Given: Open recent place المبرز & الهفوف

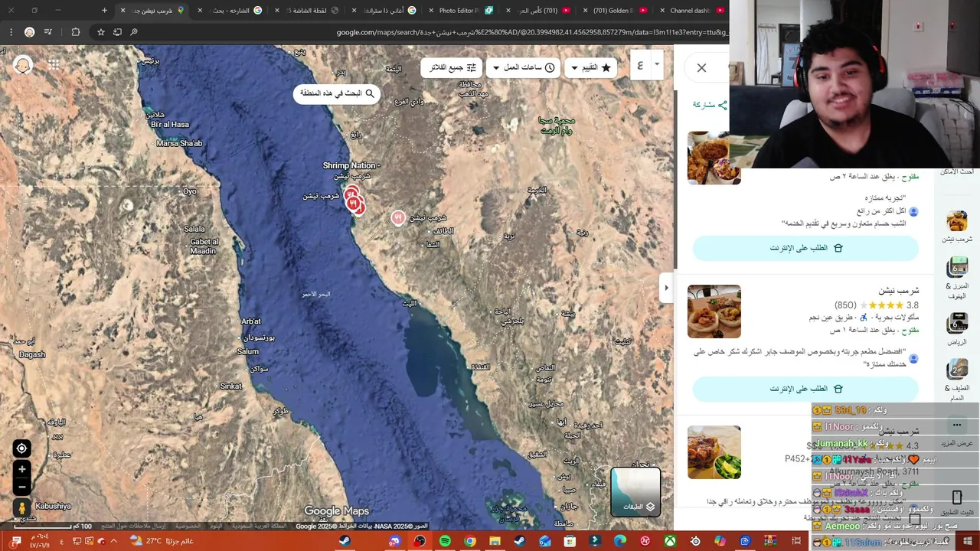Looking at the screenshot, I should pyautogui.click(x=957, y=279).
